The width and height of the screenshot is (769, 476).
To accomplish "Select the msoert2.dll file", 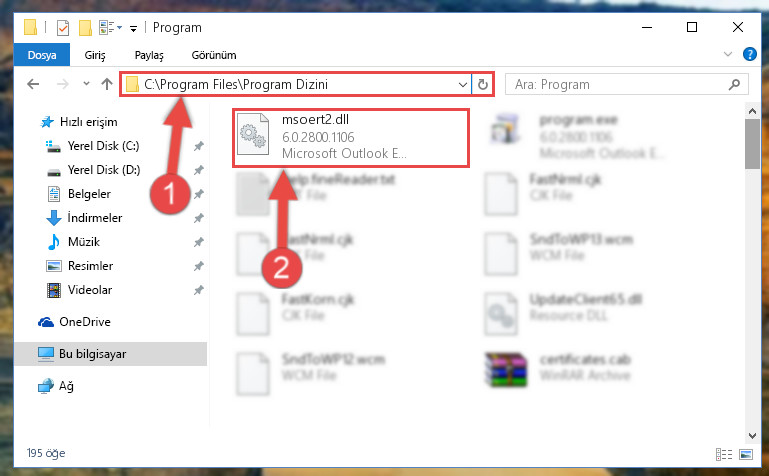I will [x=351, y=137].
